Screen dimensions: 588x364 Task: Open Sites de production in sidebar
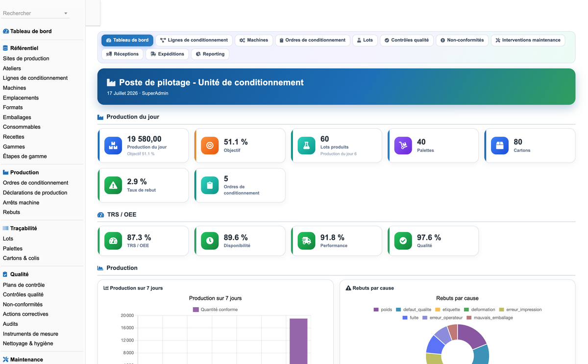[26, 58]
